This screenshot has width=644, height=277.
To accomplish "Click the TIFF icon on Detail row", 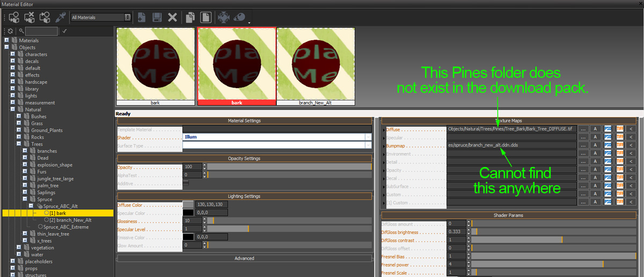I will 620,161.
